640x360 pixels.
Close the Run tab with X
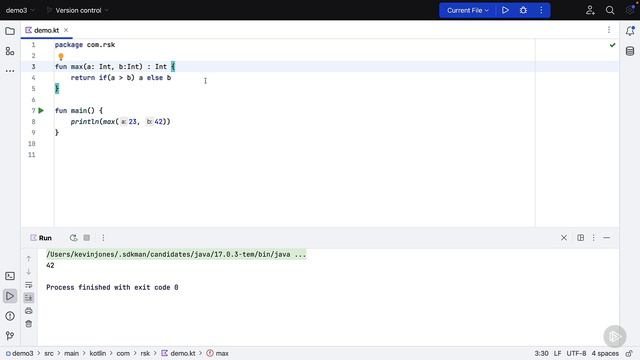[564, 238]
